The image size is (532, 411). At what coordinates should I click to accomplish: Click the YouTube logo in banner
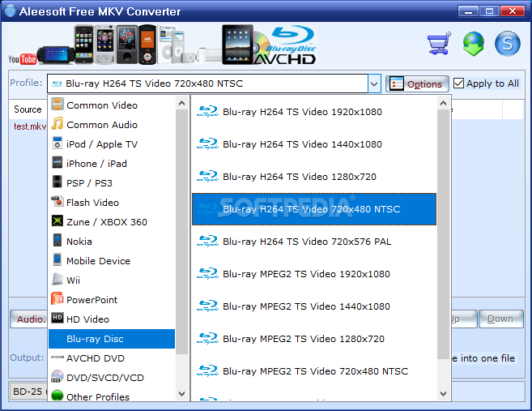pyautogui.click(x=22, y=59)
